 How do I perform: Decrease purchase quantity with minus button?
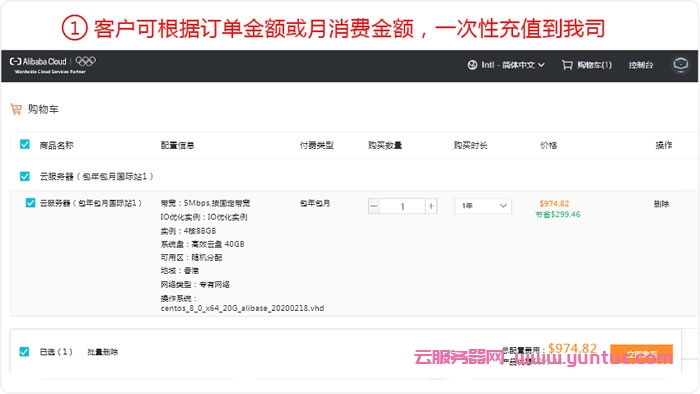click(x=374, y=206)
